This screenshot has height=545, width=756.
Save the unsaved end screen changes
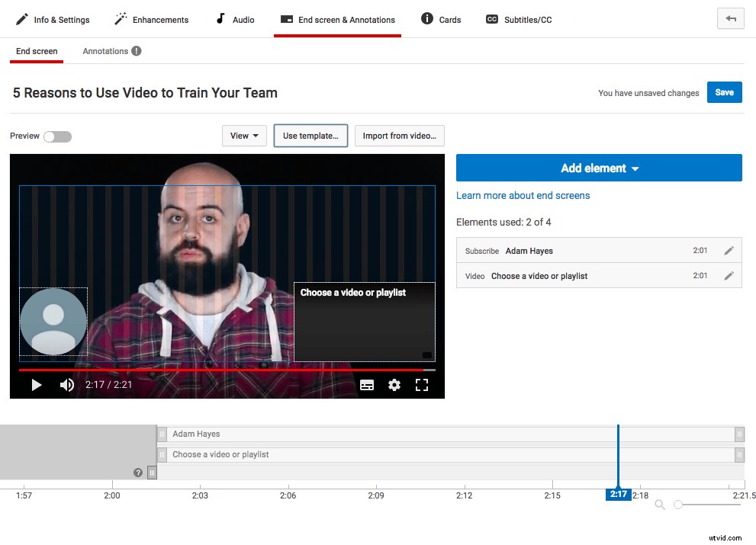(x=723, y=91)
